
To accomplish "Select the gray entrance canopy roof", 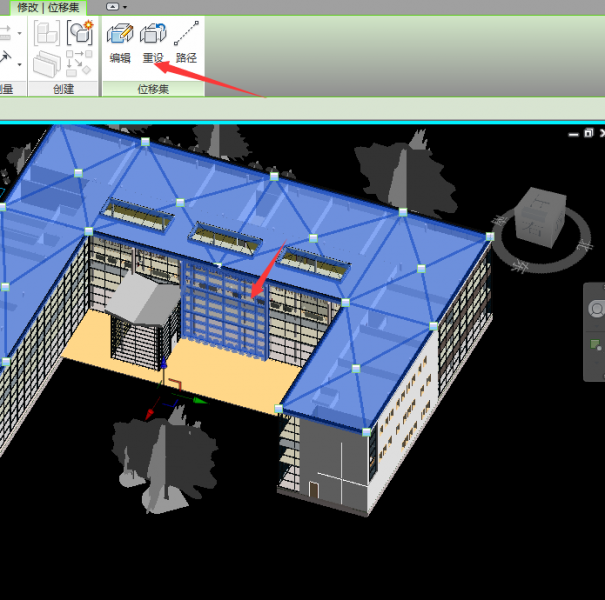I will [x=143, y=299].
